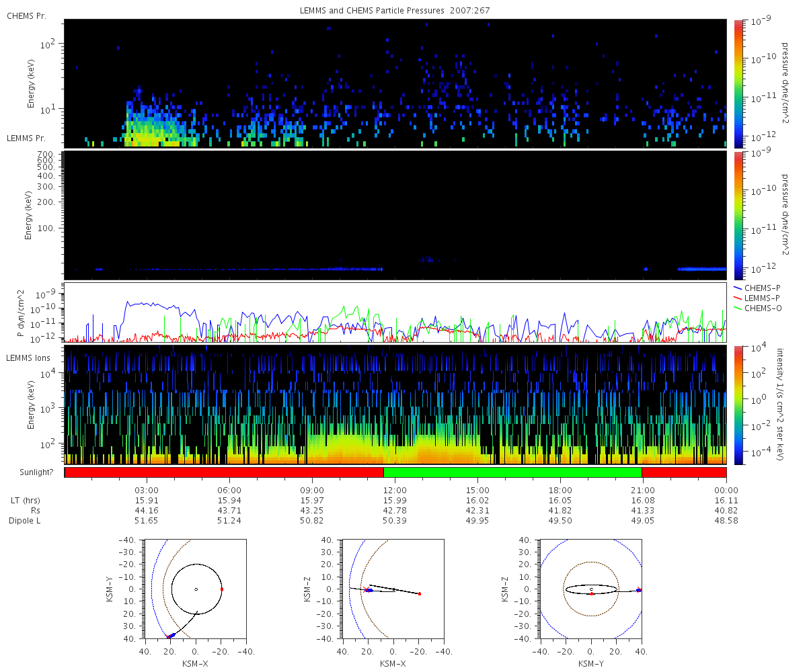Select the 09:00 time tick label
807x672 pixels.
click(x=312, y=491)
